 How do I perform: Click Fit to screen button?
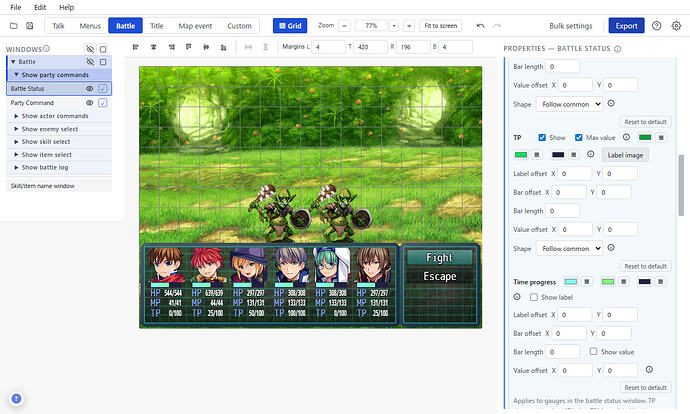pos(440,26)
